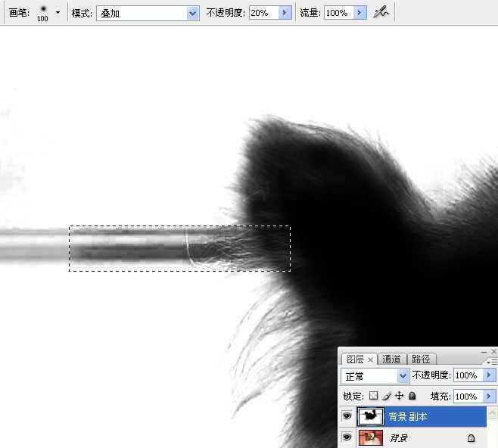Open the brush opacity slider arrow
The width and height of the screenshot is (498, 448).
tap(285, 13)
